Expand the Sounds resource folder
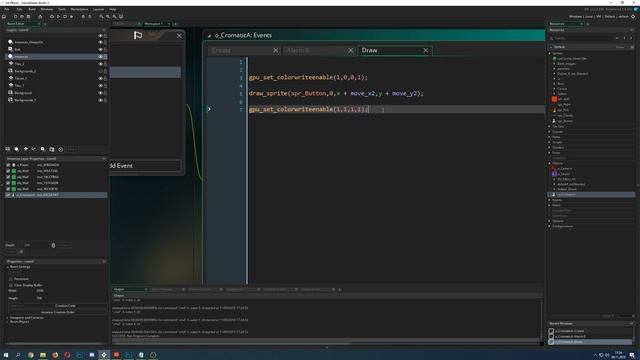The width and height of the screenshot is (640, 360). click(550, 132)
